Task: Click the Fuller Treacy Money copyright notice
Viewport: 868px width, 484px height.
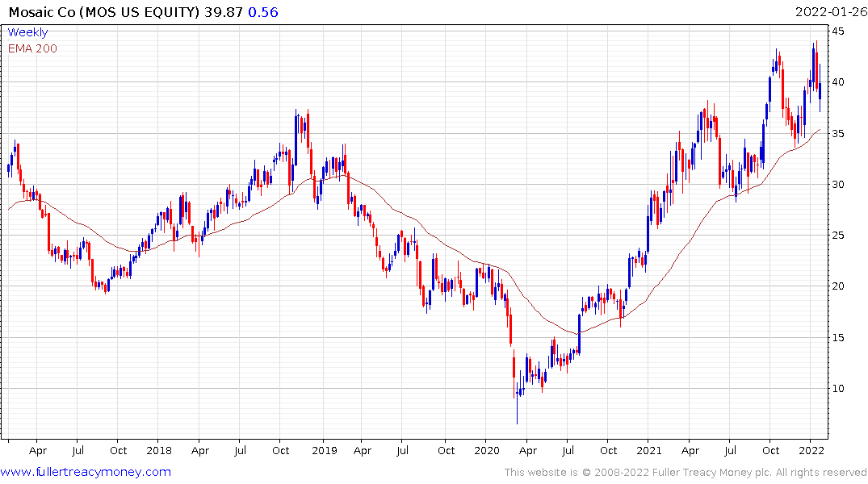Action: click(x=686, y=473)
